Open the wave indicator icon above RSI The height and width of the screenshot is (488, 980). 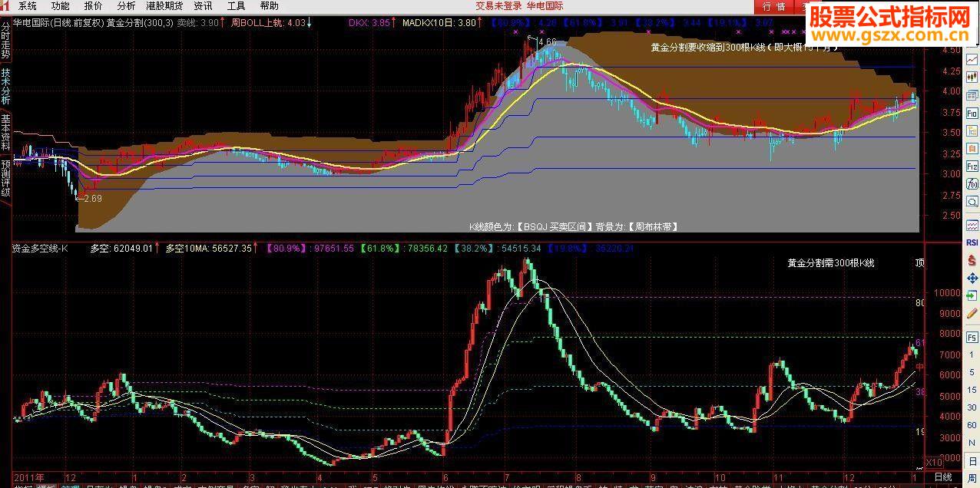pyautogui.click(x=972, y=226)
